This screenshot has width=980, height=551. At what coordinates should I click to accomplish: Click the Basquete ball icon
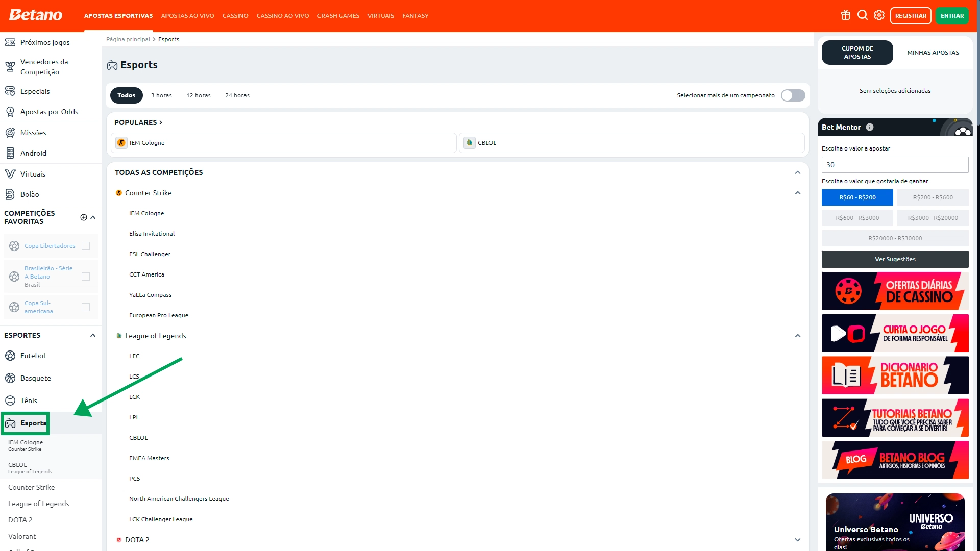point(10,378)
